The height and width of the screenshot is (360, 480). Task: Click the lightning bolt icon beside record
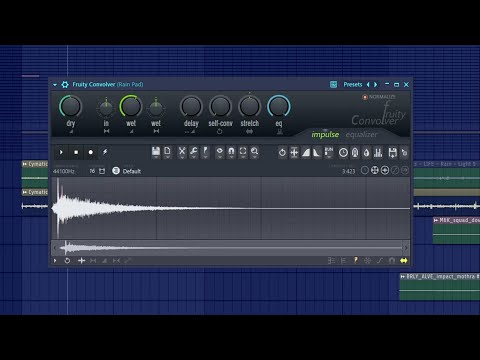pyautogui.click(x=105, y=152)
